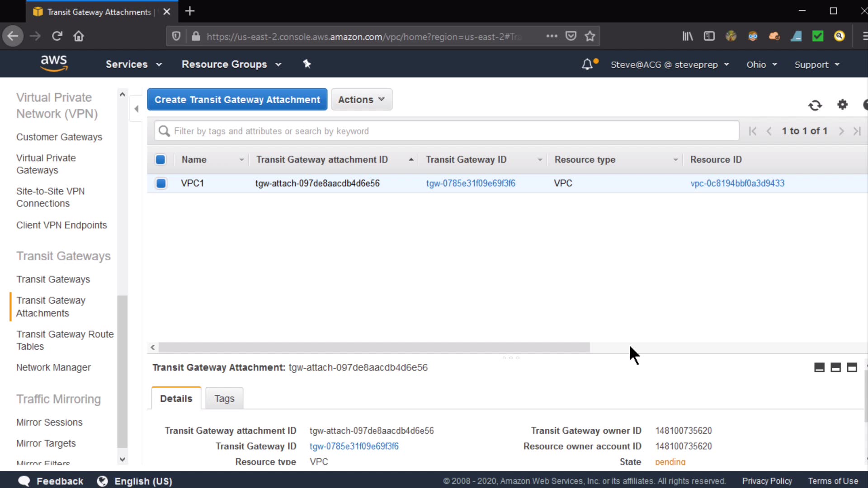Open Transit Gateway Route Tables in sidebar

pos(65,340)
